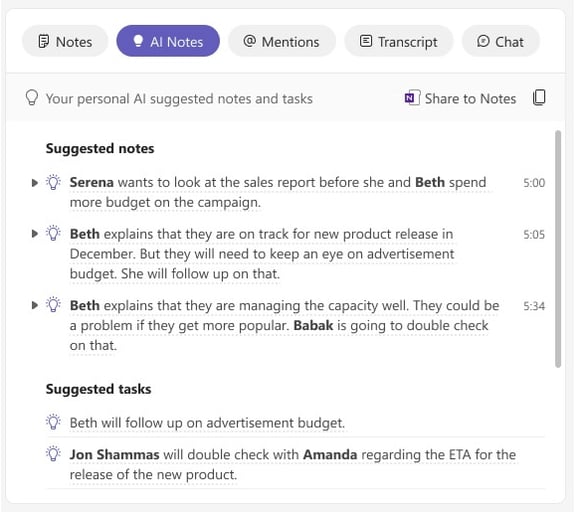Click the Transcript tab document icon
Viewport: 576px width, 512px height.
pos(366,41)
